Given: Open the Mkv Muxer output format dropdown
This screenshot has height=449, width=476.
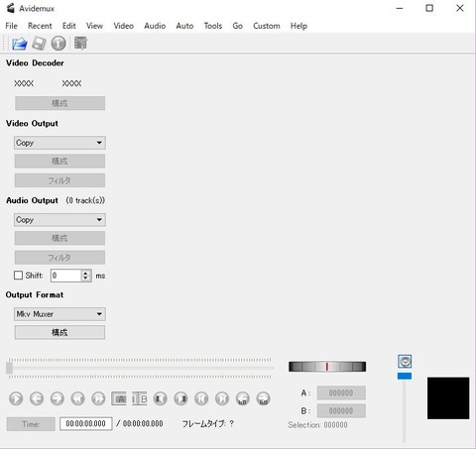Looking at the screenshot, I should (x=59, y=314).
